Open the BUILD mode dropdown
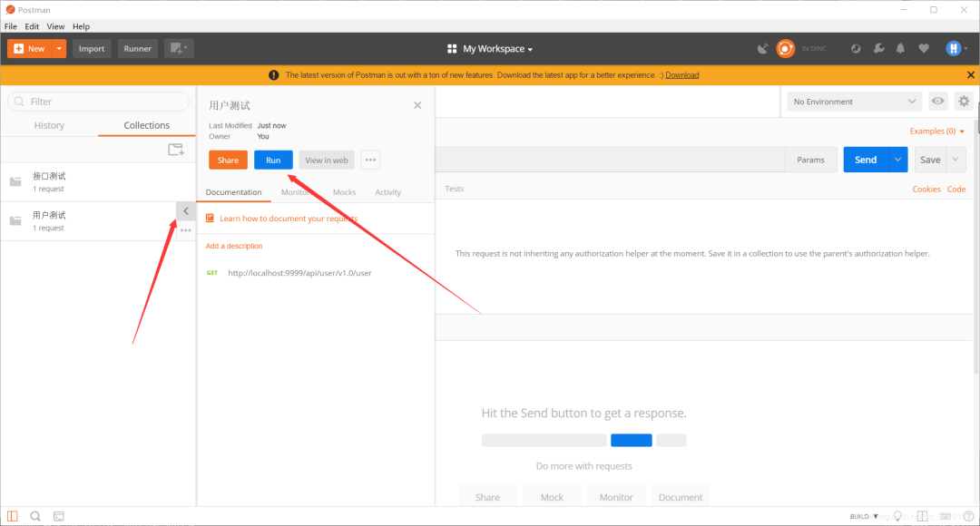 (x=864, y=517)
